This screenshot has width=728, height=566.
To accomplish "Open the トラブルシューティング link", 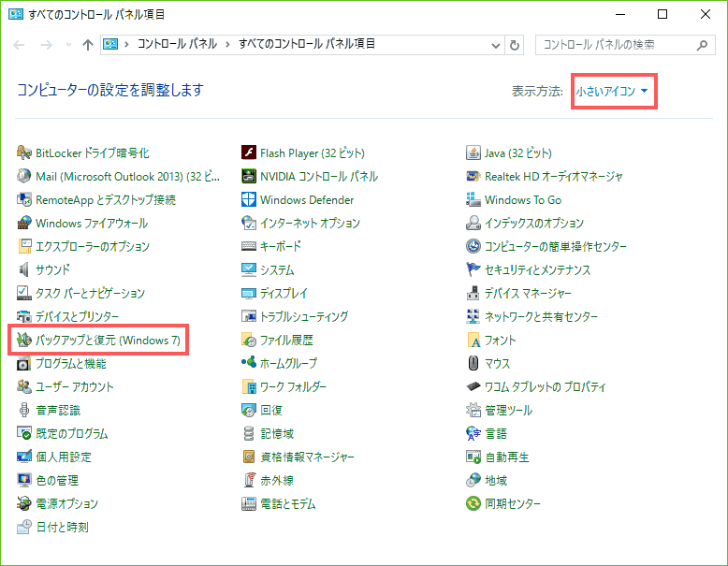I will 304,316.
